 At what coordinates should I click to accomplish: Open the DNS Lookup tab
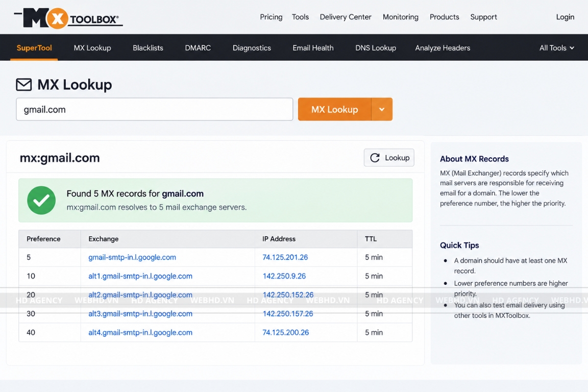click(x=376, y=47)
